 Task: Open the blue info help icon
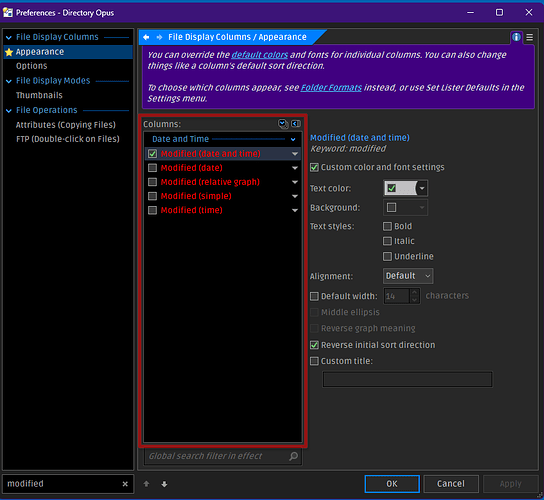pos(516,37)
